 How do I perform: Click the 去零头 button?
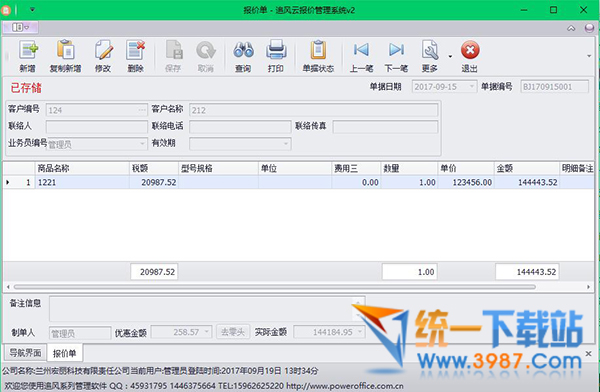(233, 332)
